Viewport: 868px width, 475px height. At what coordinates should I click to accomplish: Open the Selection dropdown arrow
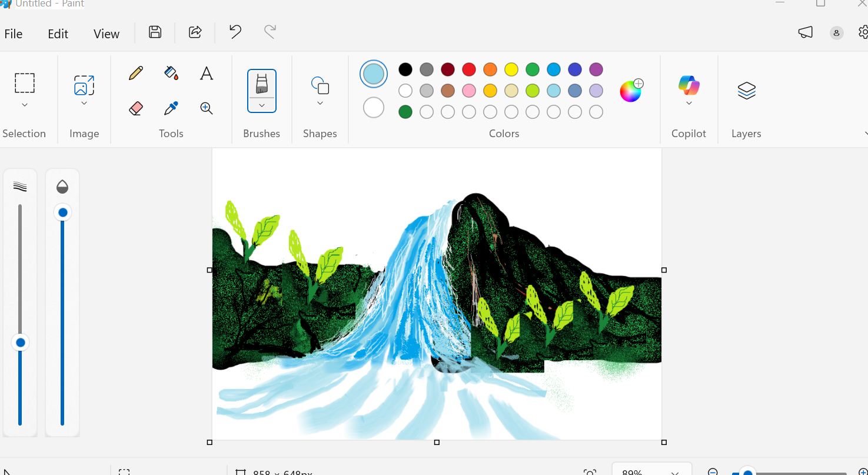tap(24, 104)
